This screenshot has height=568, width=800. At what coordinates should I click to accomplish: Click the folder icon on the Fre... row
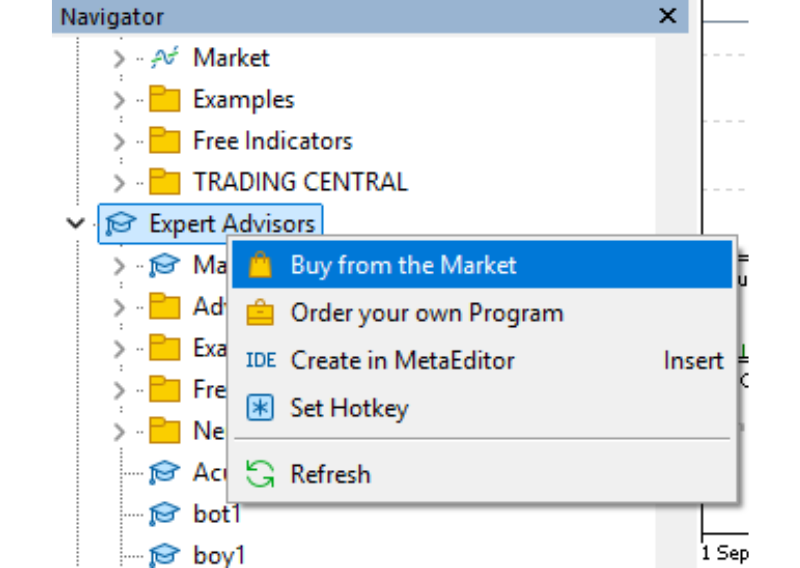tap(165, 389)
